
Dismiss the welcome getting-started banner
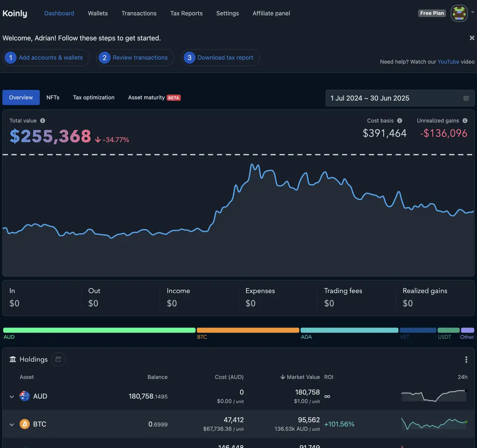(x=472, y=38)
